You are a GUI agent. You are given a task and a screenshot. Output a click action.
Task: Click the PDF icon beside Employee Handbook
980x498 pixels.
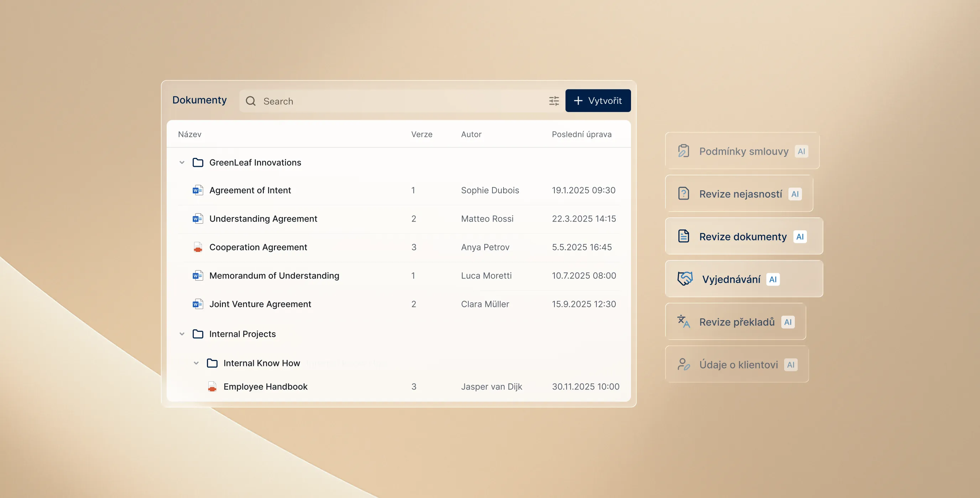[x=212, y=387]
